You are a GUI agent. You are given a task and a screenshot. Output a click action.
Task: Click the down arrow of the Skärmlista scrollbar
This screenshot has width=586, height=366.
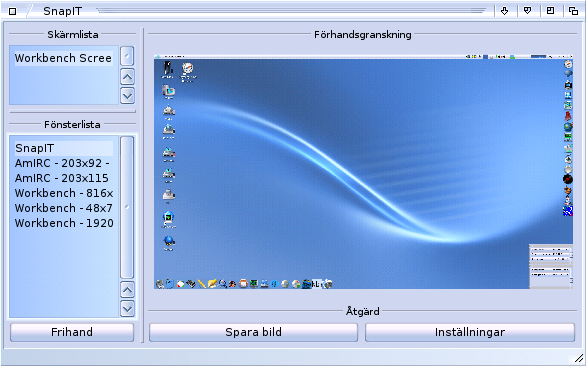(x=127, y=96)
